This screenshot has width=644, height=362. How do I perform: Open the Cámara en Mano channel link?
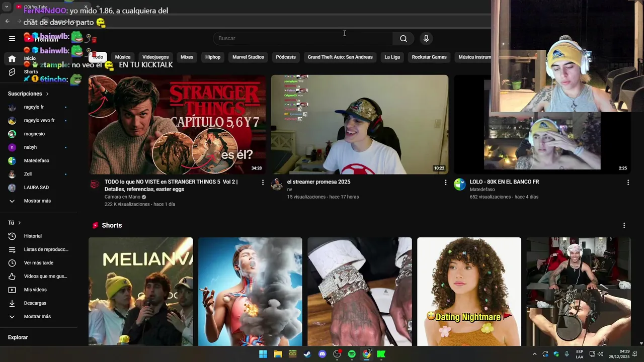pyautogui.click(x=122, y=197)
